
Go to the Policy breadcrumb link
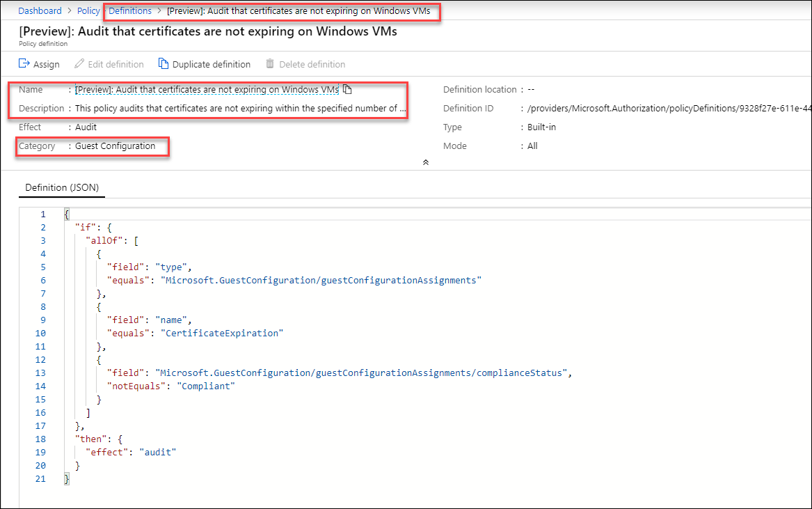coord(88,10)
